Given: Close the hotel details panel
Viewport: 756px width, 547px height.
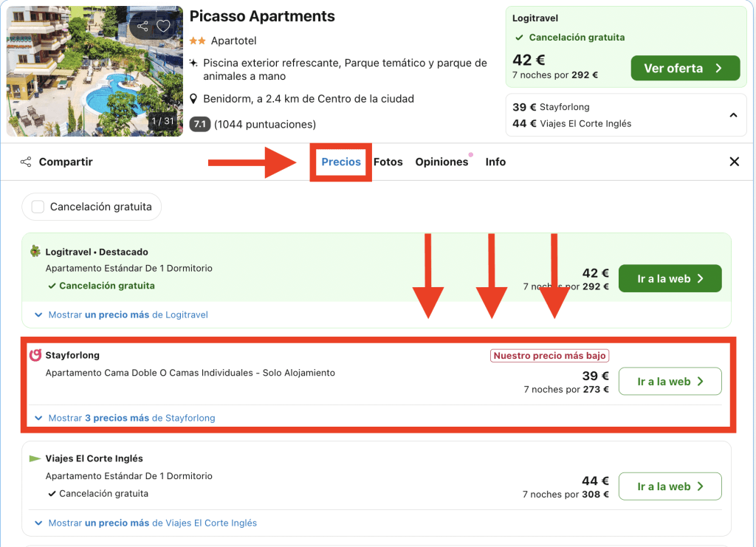Looking at the screenshot, I should [734, 162].
